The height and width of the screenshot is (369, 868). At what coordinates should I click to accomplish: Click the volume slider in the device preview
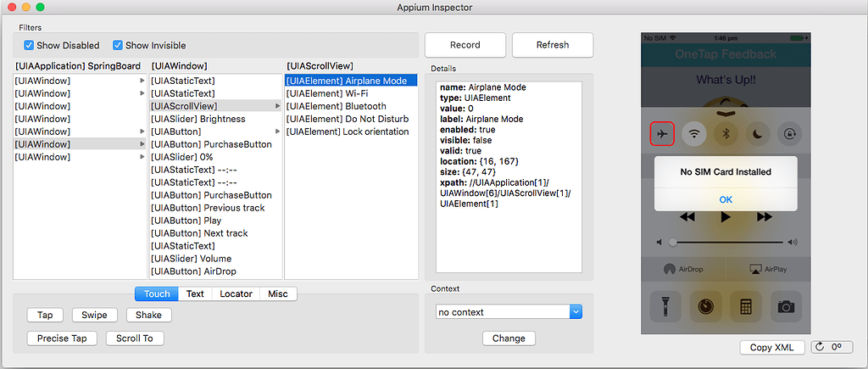point(726,242)
